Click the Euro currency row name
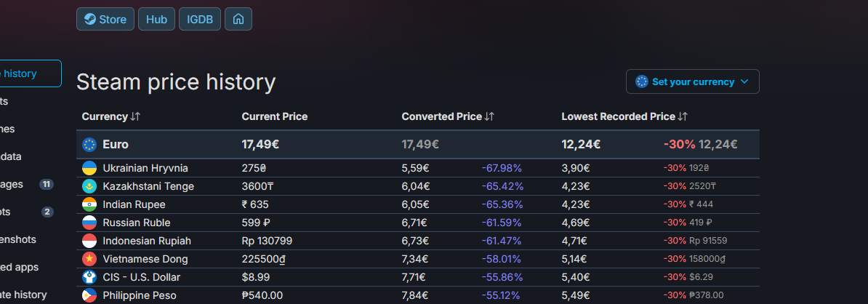The width and height of the screenshot is (868, 304). (x=116, y=144)
